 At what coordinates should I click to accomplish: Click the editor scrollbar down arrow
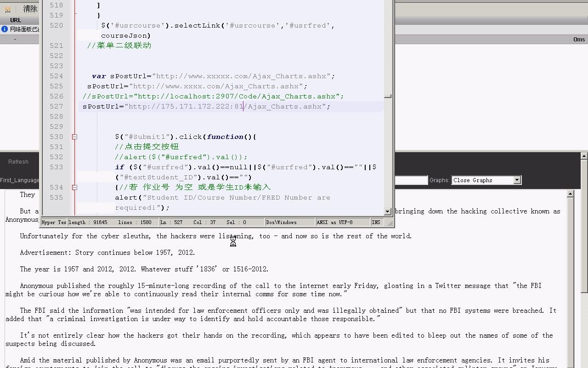pyautogui.click(x=388, y=212)
